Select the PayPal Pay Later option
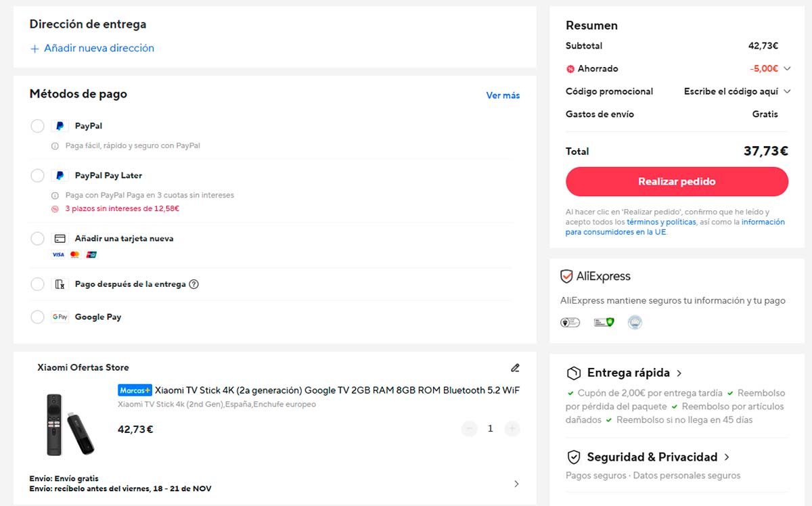Image resolution: width=812 pixels, height=506 pixels. click(37, 175)
